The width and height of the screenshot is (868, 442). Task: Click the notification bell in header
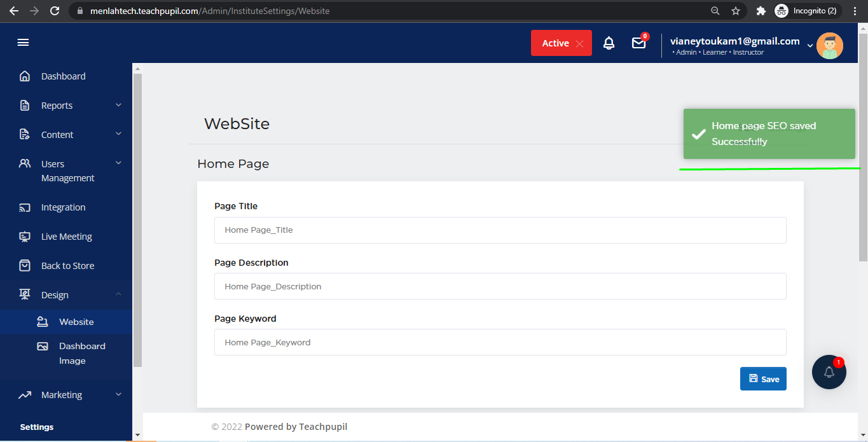pos(609,43)
